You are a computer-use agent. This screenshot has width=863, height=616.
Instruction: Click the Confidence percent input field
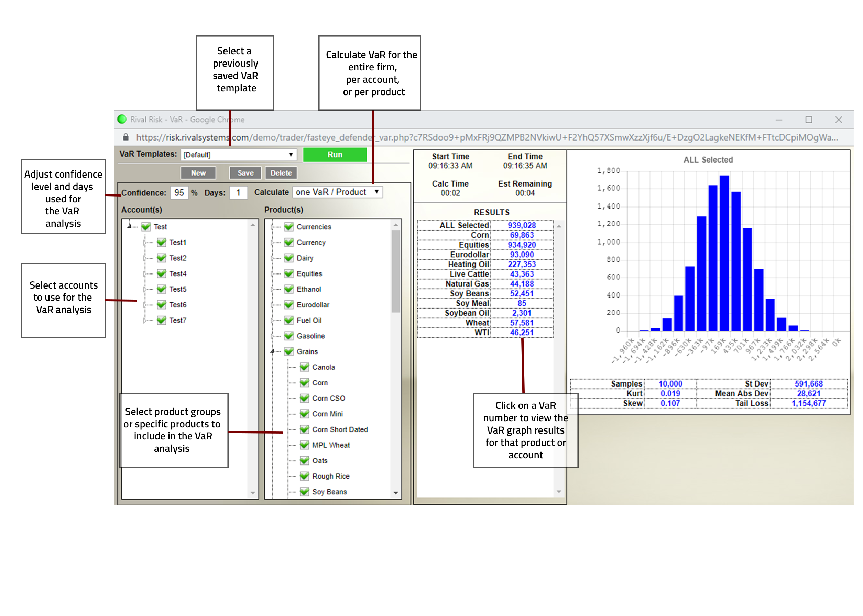pos(179,193)
